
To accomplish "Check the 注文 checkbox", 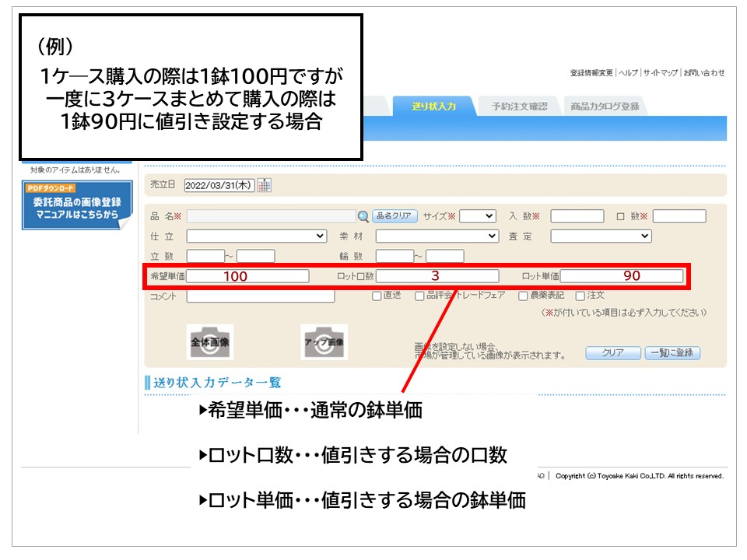I will tap(580, 296).
